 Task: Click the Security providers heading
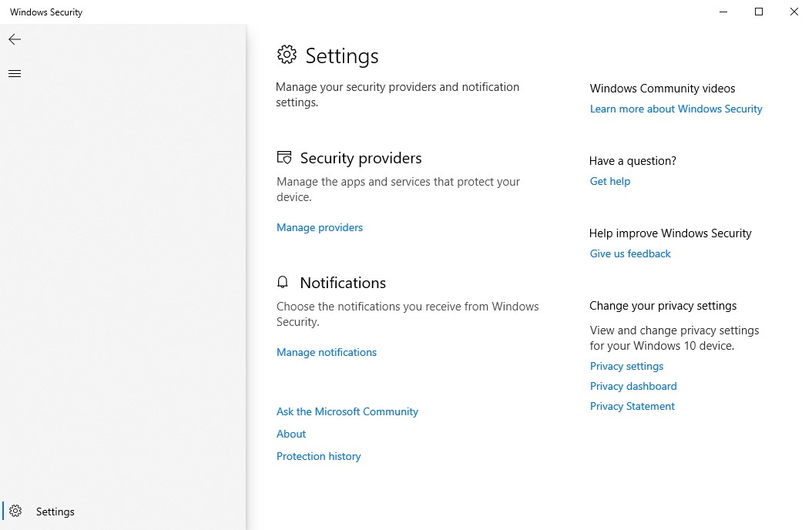361,158
